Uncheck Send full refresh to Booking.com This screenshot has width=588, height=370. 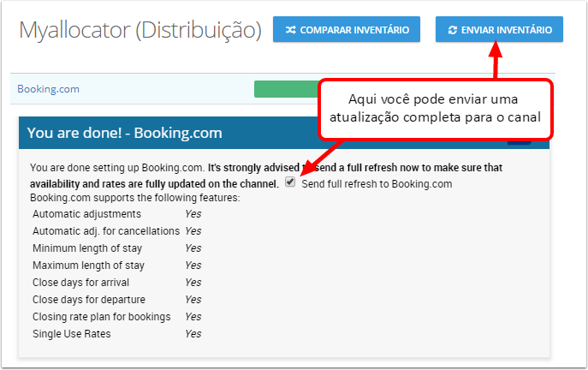pos(290,182)
